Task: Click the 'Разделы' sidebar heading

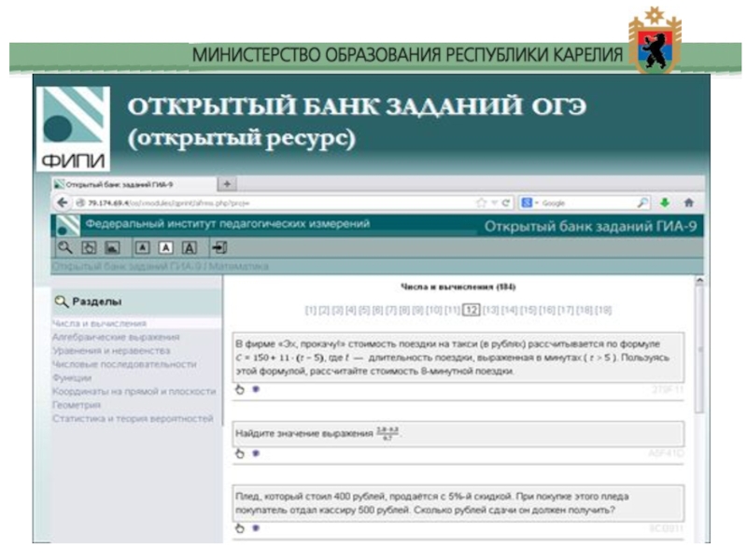Action: 97,301
